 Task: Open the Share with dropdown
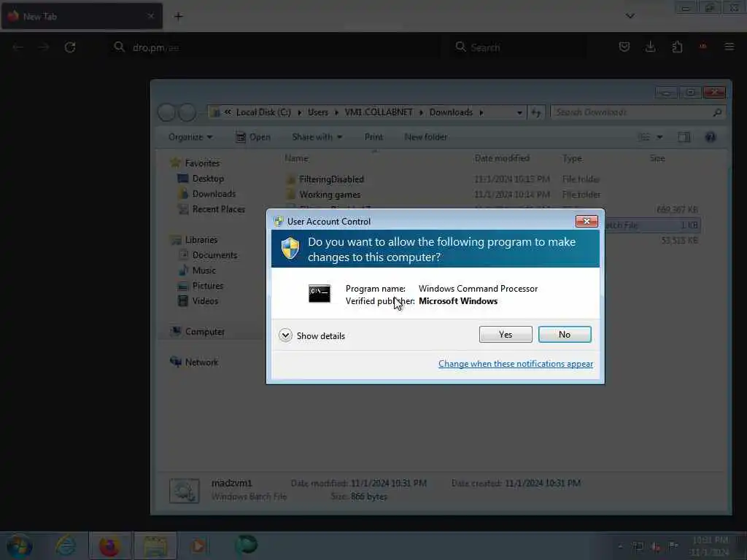pyautogui.click(x=317, y=137)
